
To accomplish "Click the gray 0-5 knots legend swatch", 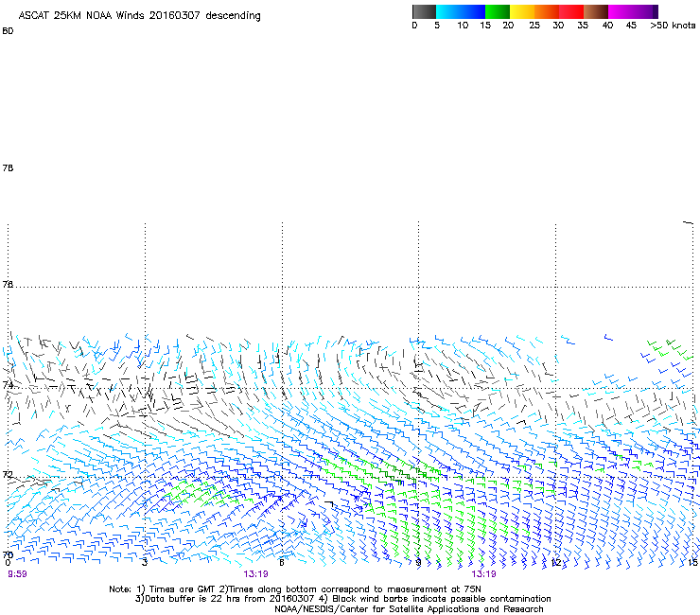I will point(424,11).
